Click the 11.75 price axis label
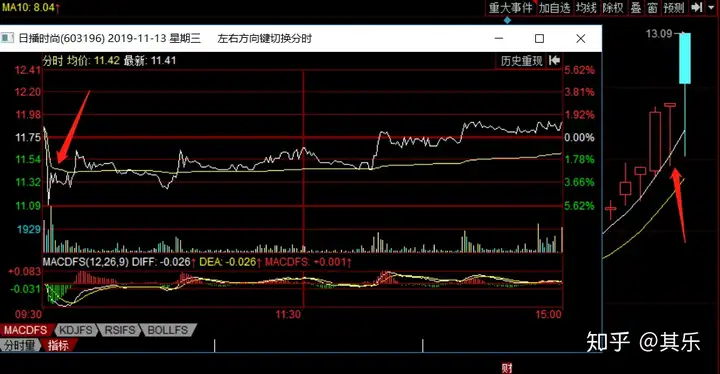 tap(28, 137)
